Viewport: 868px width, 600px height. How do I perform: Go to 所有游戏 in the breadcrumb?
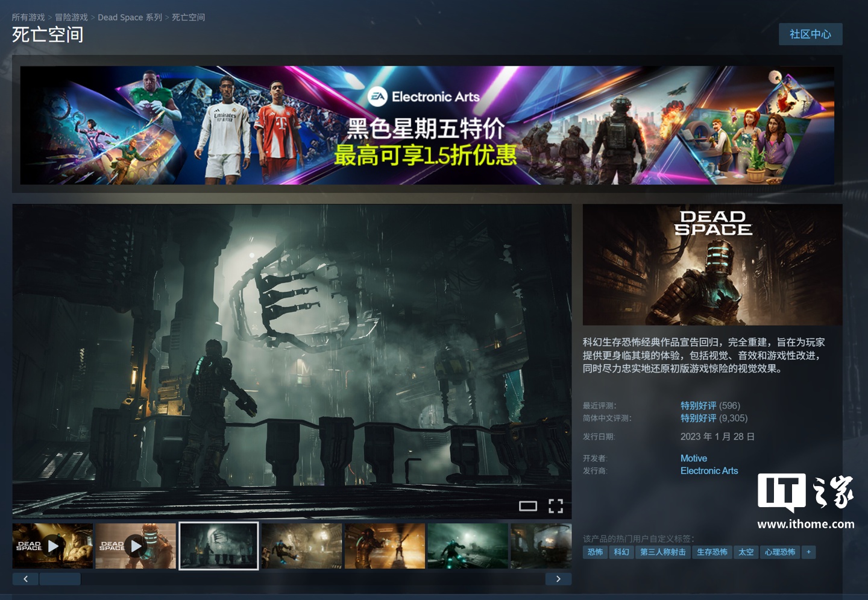click(x=28, y=17)
